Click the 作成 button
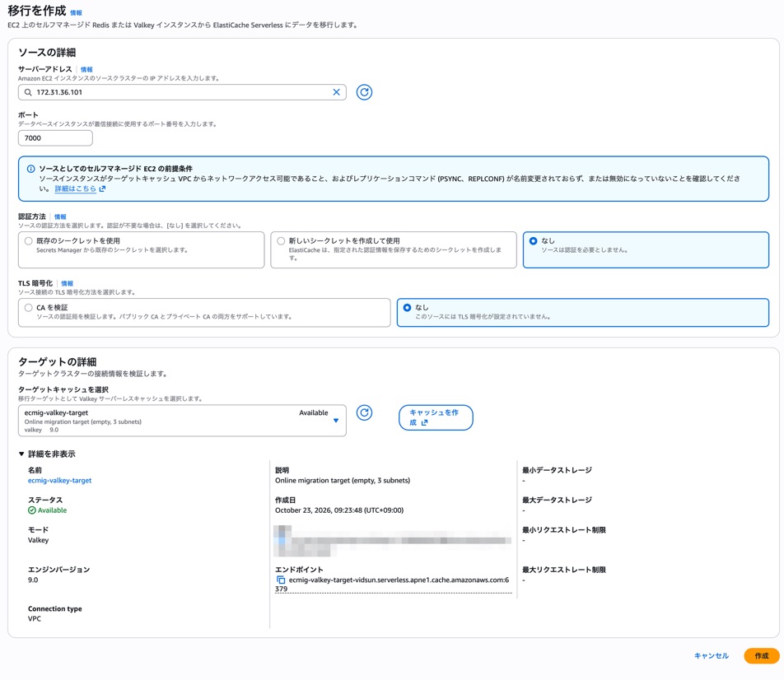The width and height of the screenshot is (784, 680). 762,655
